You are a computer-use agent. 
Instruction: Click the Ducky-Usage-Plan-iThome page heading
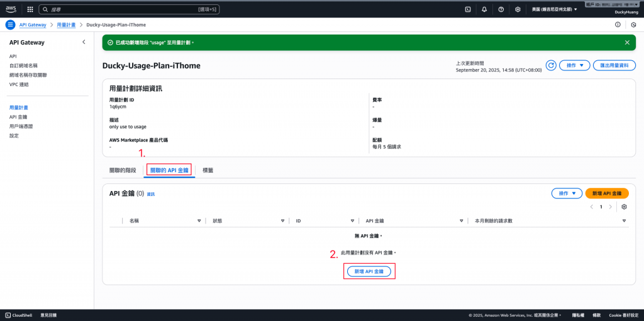click(151, 66)
